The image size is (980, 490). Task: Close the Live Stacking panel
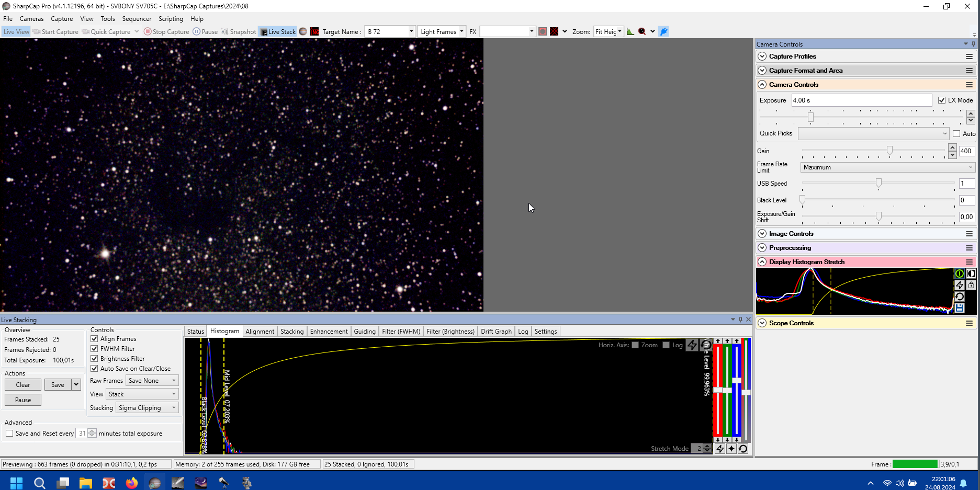coord(748,320)
